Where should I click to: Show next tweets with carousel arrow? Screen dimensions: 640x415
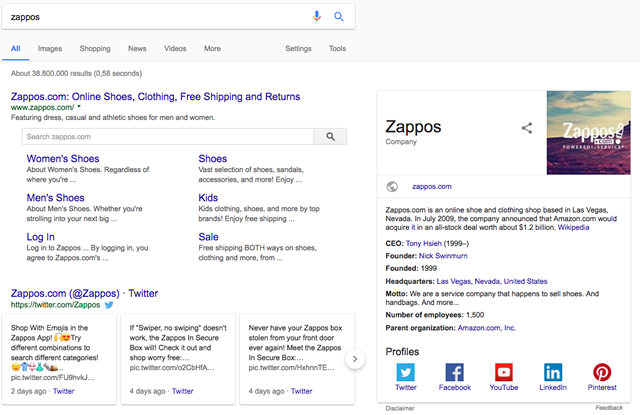[x=355, y=359]
